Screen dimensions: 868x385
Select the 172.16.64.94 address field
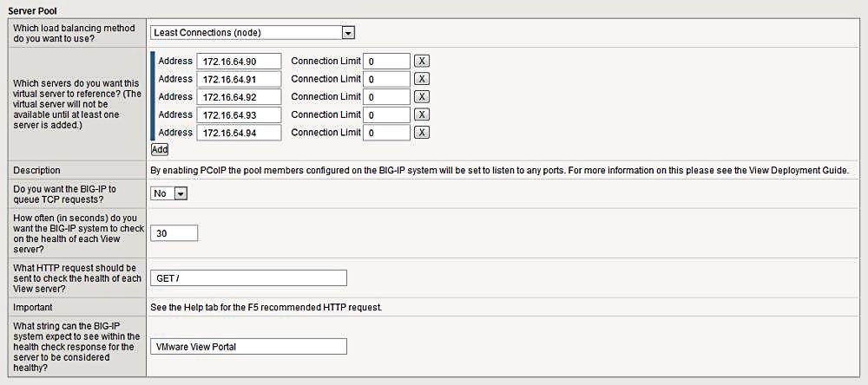pos(240,132)
